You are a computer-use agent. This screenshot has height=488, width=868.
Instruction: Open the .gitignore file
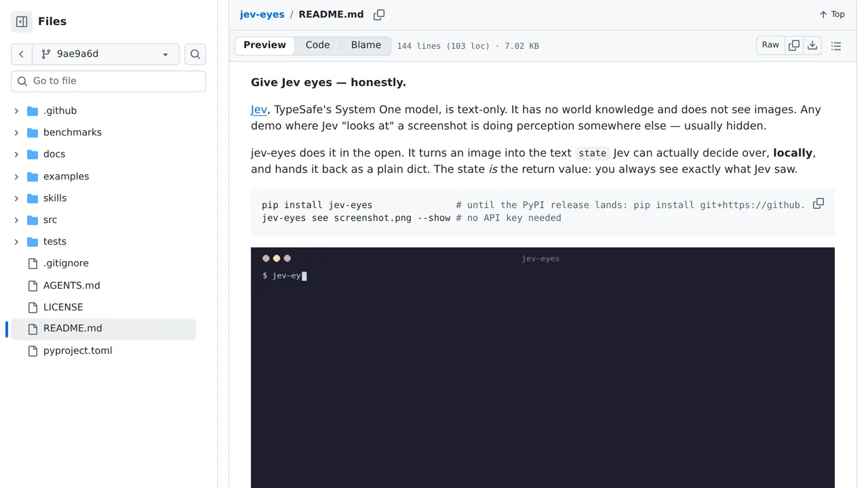pos(66,263)
